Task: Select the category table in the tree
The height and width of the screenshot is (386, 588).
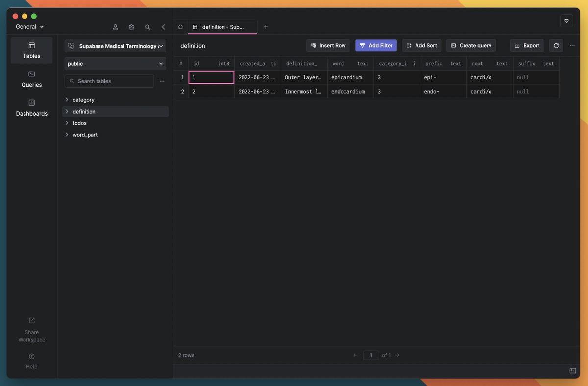Action: point(115,100)
